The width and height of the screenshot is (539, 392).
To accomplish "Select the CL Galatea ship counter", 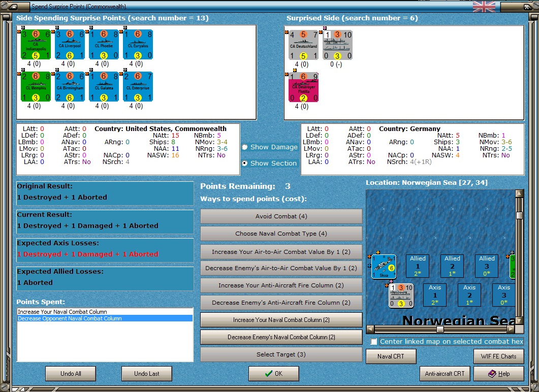I will tap(104, 87).
